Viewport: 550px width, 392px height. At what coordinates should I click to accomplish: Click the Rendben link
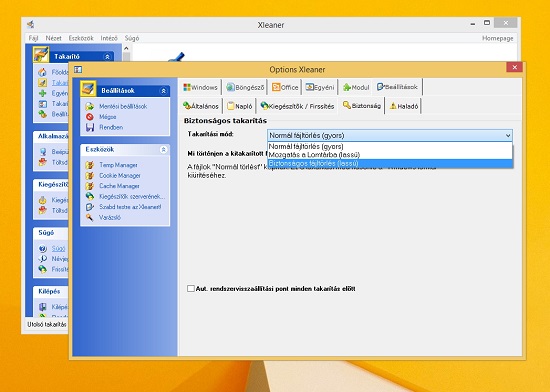pos(111,127)
